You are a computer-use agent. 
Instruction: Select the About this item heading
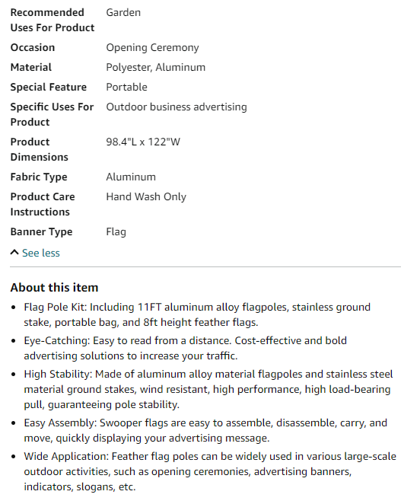[54, 287]
